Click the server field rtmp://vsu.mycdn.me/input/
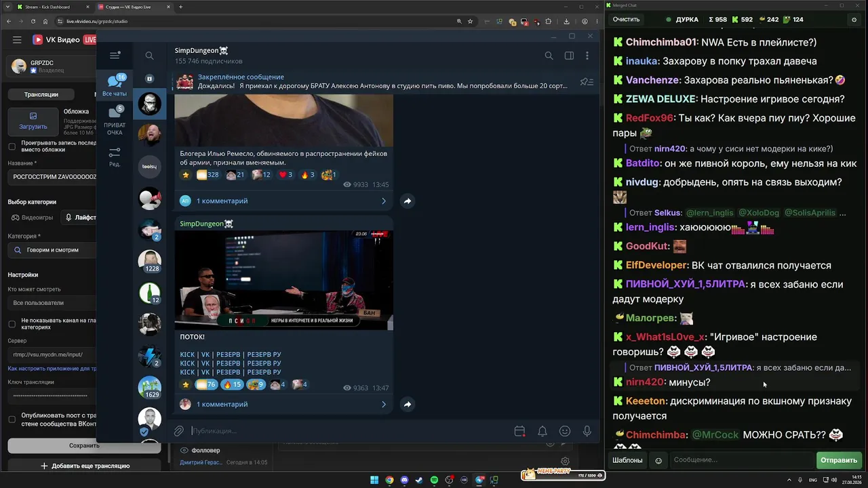Viewport: 868px width, 488px height. (52, 354)
